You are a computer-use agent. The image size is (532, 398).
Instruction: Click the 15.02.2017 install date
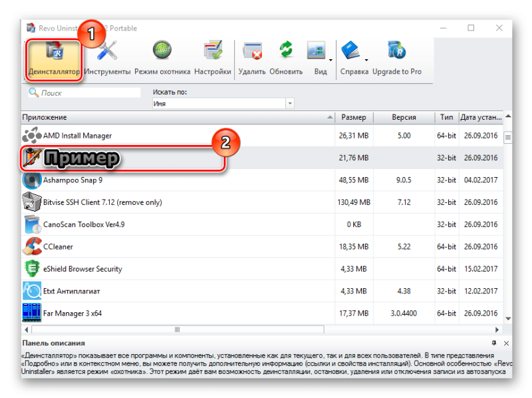click(x=481, y=269)
